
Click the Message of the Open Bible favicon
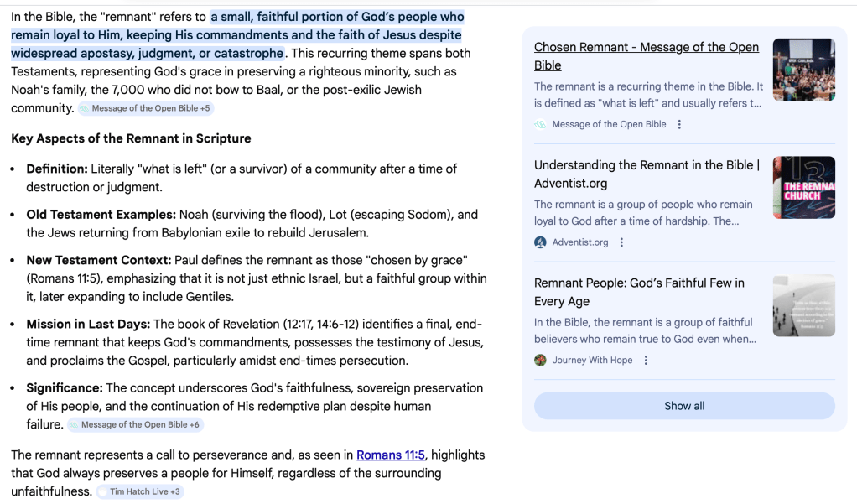point(541,124)
